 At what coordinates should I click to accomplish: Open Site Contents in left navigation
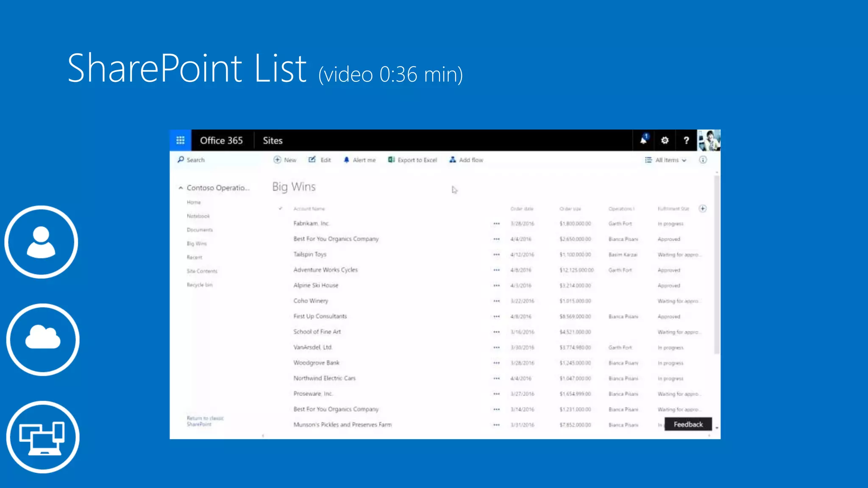coord(202,271)
